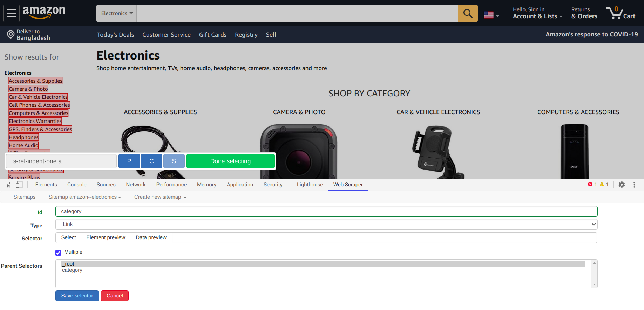
Task: Open Customer Service link
Action: tap(167, 35)
